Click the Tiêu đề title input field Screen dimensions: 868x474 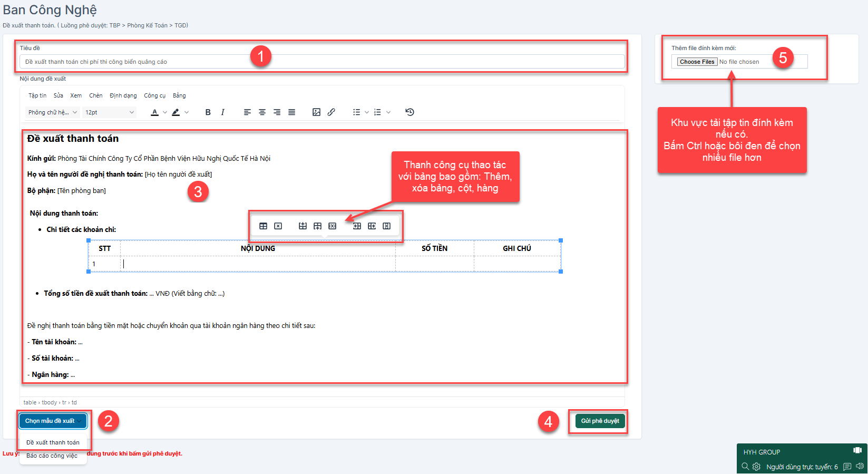321,62
